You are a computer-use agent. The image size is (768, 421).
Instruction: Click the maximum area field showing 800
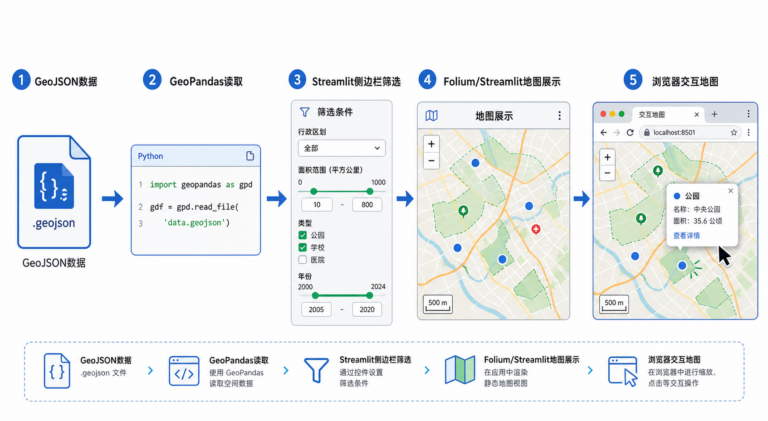(x=367, y=205)
